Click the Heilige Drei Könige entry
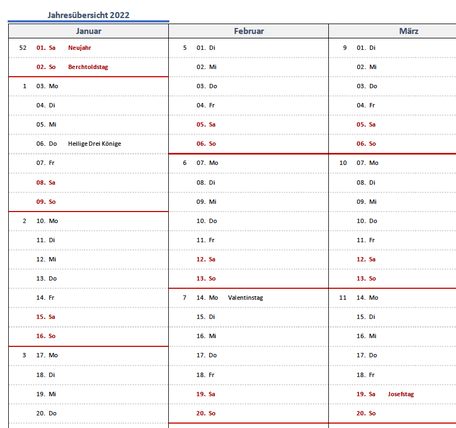This screenshot has width=456, height=428. pos(95,144)
